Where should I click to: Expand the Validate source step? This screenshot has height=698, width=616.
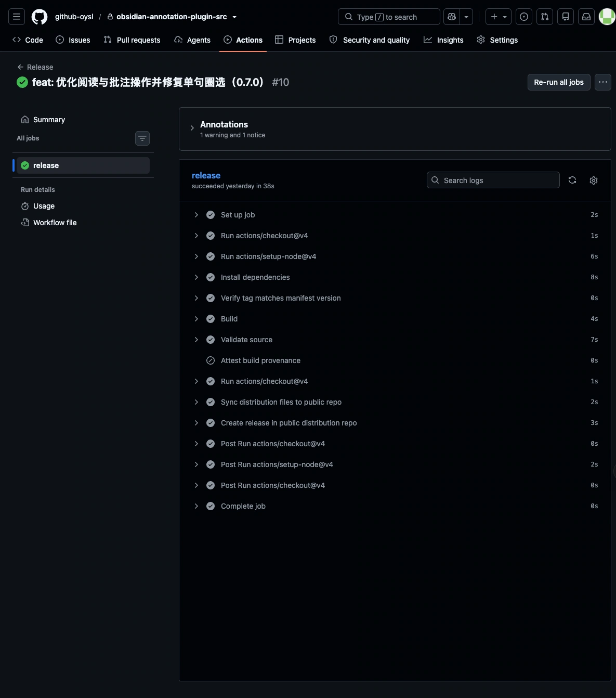395,340
